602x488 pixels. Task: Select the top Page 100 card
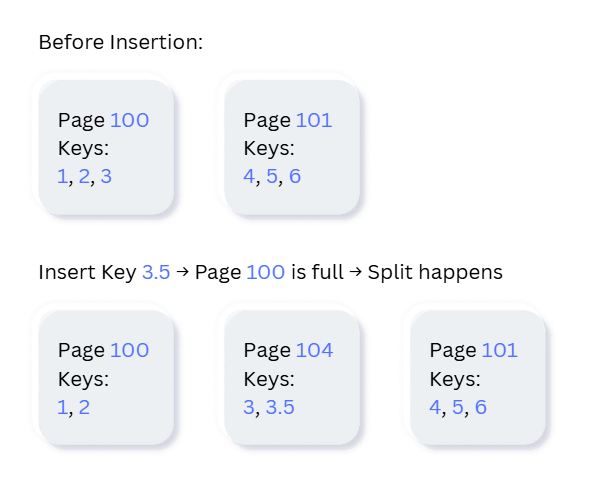click(x=106, y=147)
